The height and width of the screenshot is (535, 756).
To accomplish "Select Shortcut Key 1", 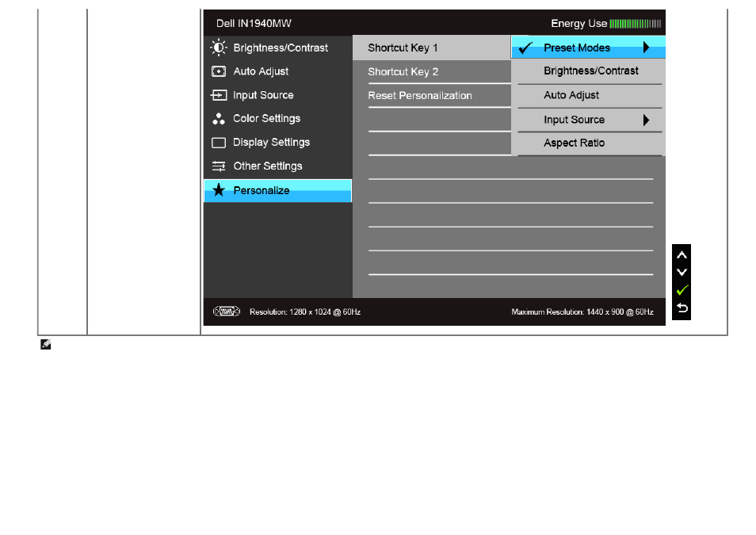I will click(432, 48).
